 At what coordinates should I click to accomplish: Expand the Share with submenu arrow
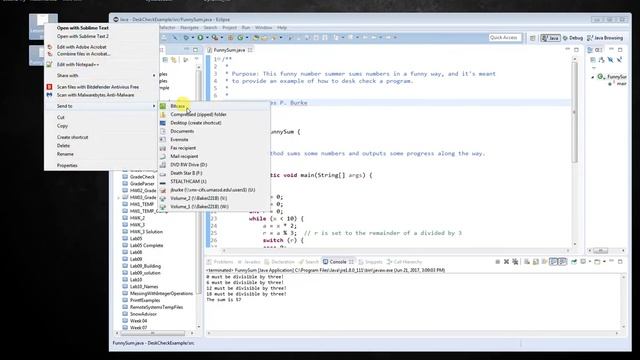click(x=154, y=76)
